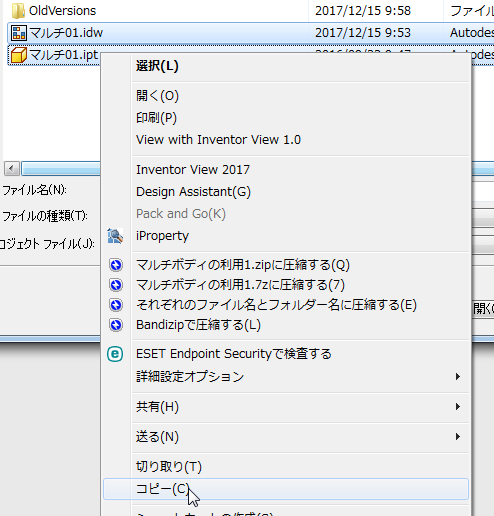Expand the 詳細設定オプション submenu arrow
Screen dimensions: 494x516
458,377
